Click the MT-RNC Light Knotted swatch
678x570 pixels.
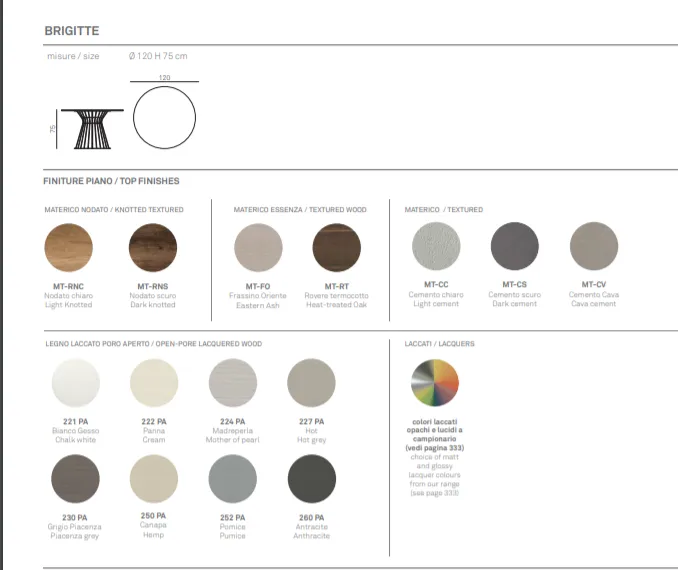pyautogui.click(x=68, y=248)
